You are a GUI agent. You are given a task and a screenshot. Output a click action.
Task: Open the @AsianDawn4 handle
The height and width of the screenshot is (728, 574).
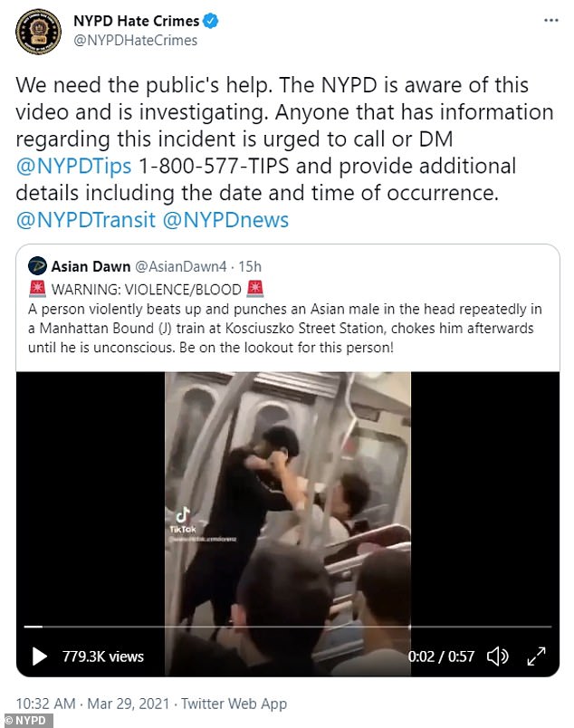pyautogui.click(x=181, y=266)
